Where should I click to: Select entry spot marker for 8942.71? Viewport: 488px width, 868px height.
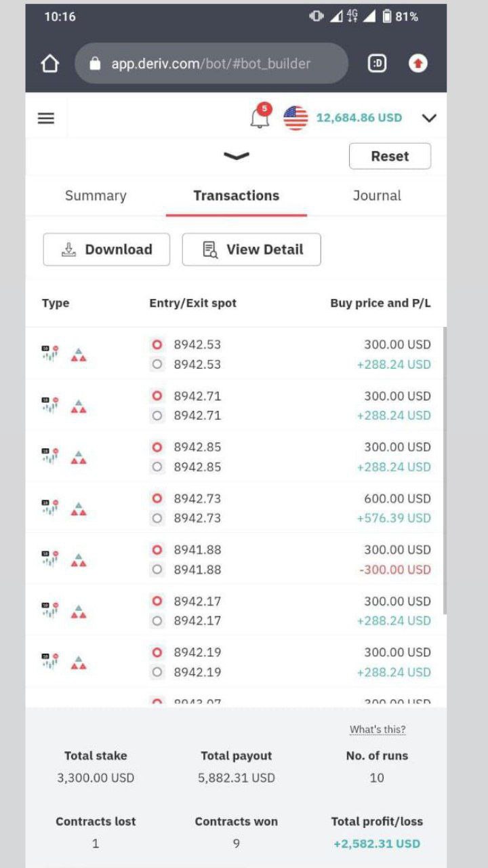point(157,396)
